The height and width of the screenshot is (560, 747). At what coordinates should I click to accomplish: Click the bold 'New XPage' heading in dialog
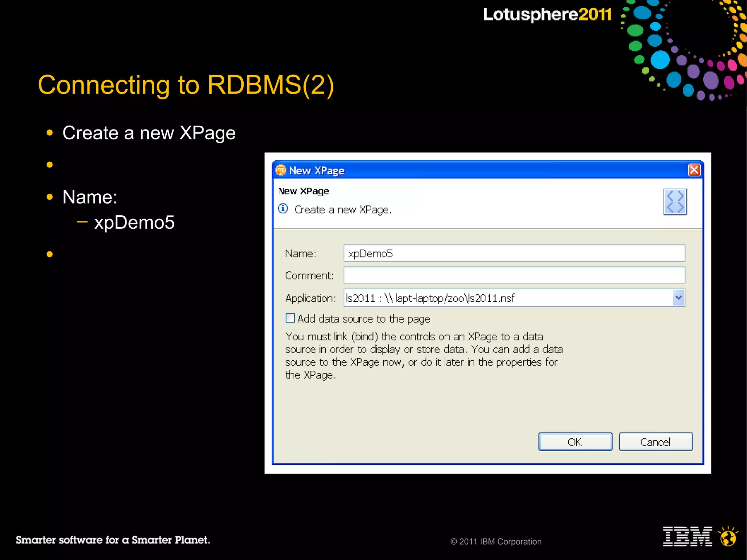[303, 191]
